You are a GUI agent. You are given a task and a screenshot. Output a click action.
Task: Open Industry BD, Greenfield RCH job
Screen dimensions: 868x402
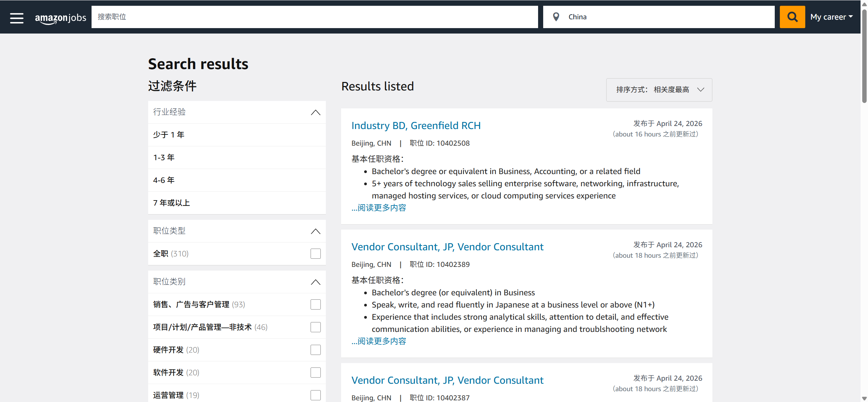coord(416,126)
